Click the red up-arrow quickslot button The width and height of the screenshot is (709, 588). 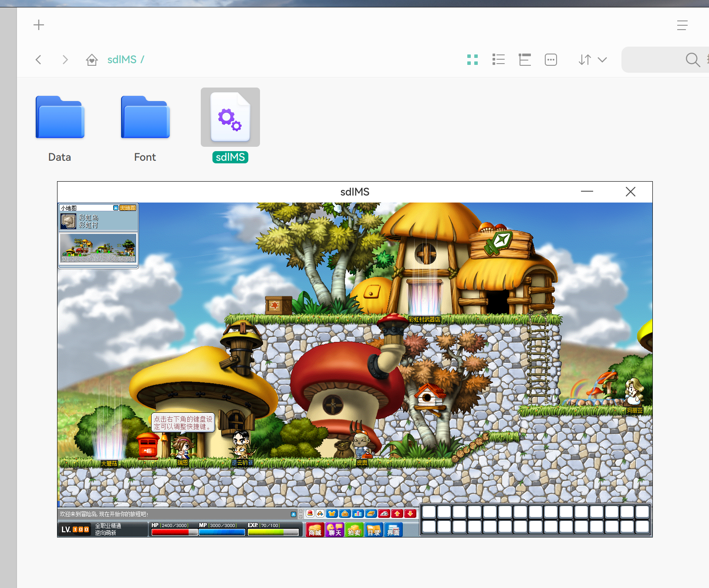[397, 514]
